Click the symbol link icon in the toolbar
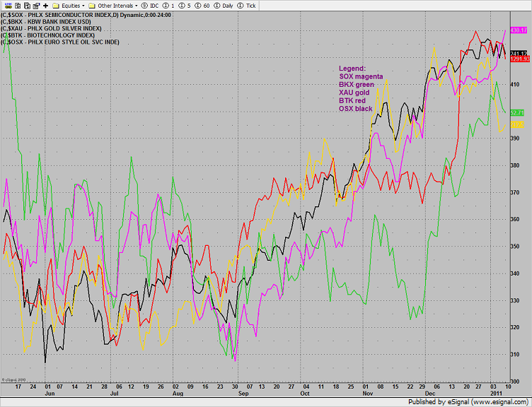 [8, 6]
